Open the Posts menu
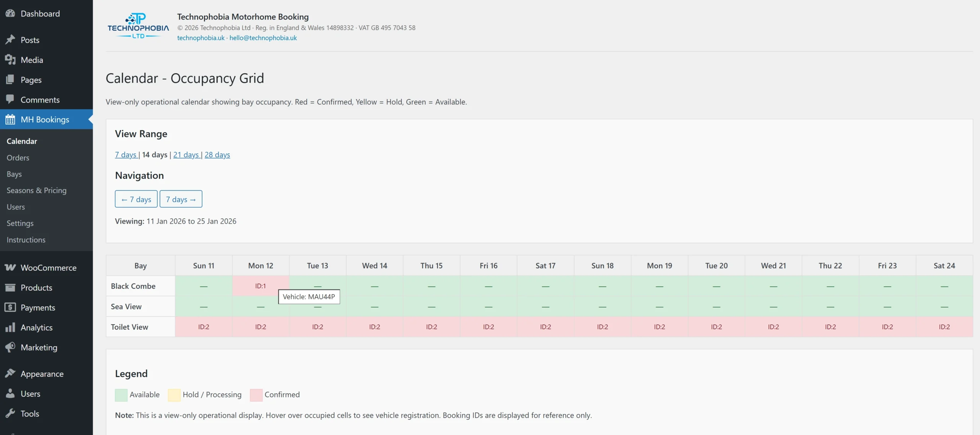The height and width of the screenshot is (435, 980). pos(46,40)
